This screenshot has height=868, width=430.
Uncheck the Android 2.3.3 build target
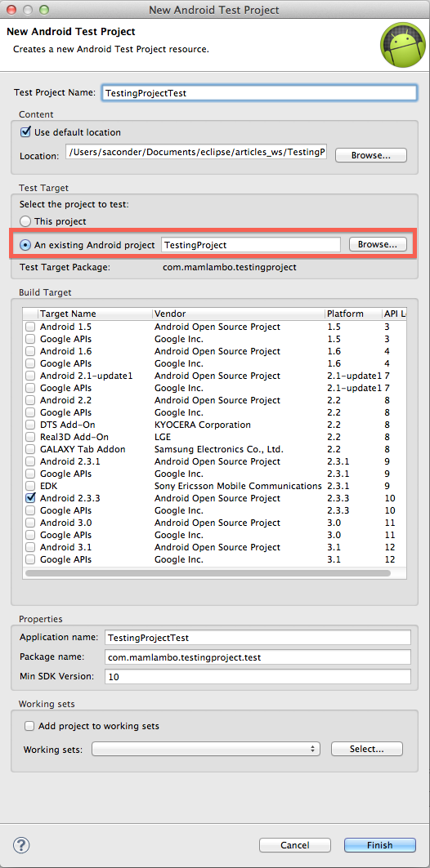[30, 498]
